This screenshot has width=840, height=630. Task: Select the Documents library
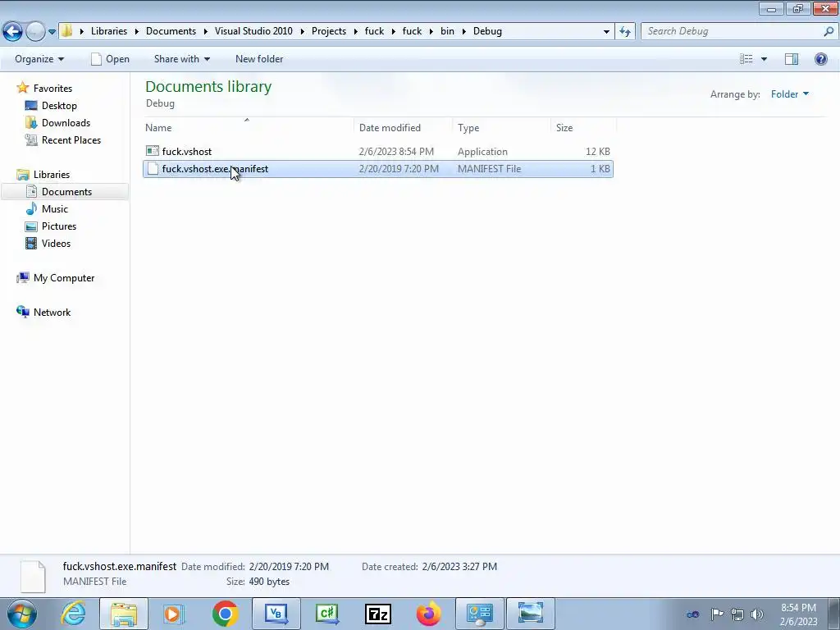pos(66,192)
